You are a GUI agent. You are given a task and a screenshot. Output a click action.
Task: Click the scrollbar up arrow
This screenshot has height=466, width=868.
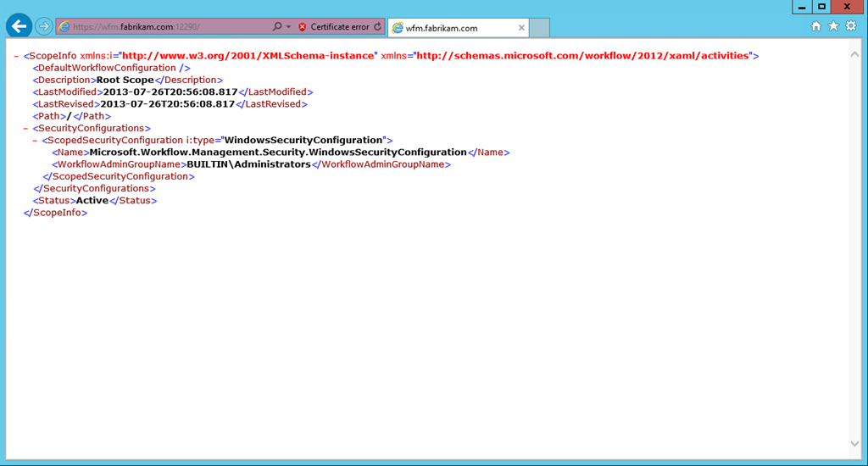(x=854, y=54)
